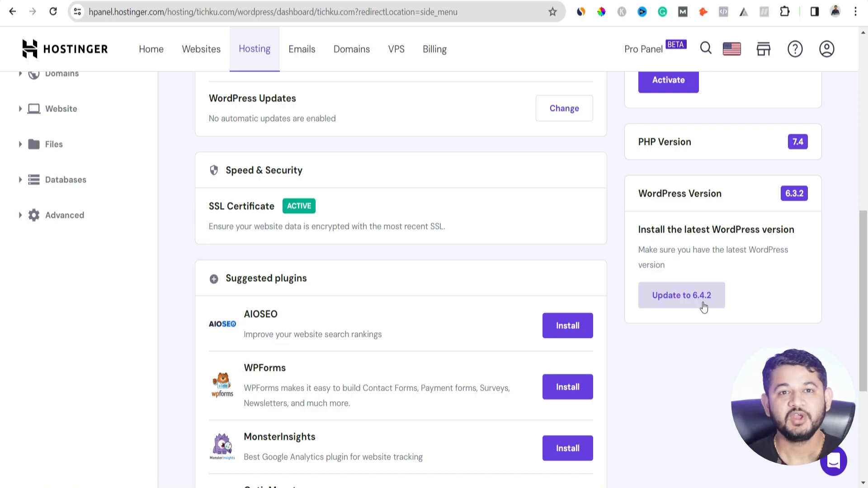Open Chrome three-dot menu
Image resolution: width=868 pixels, height=488 pixels.
855,12
